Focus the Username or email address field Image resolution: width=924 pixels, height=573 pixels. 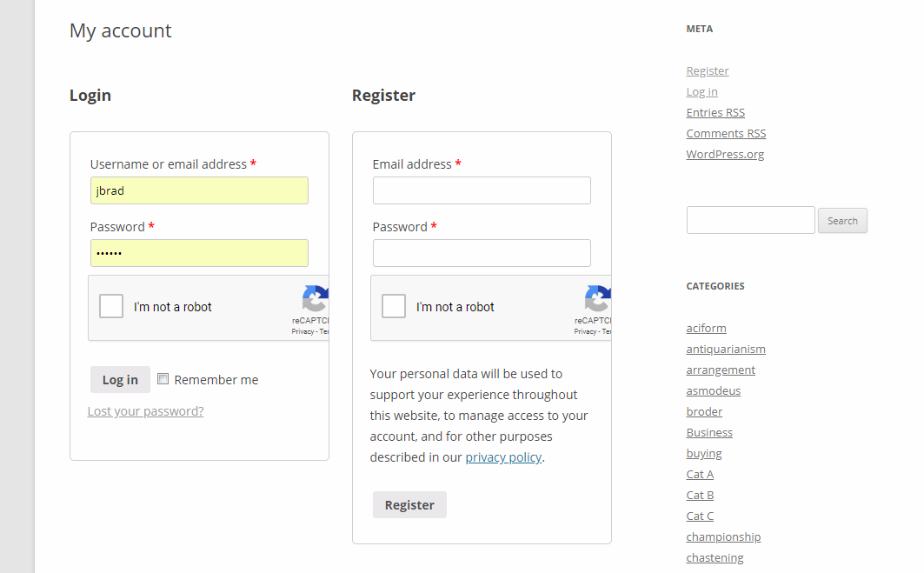tap(199, 190)
